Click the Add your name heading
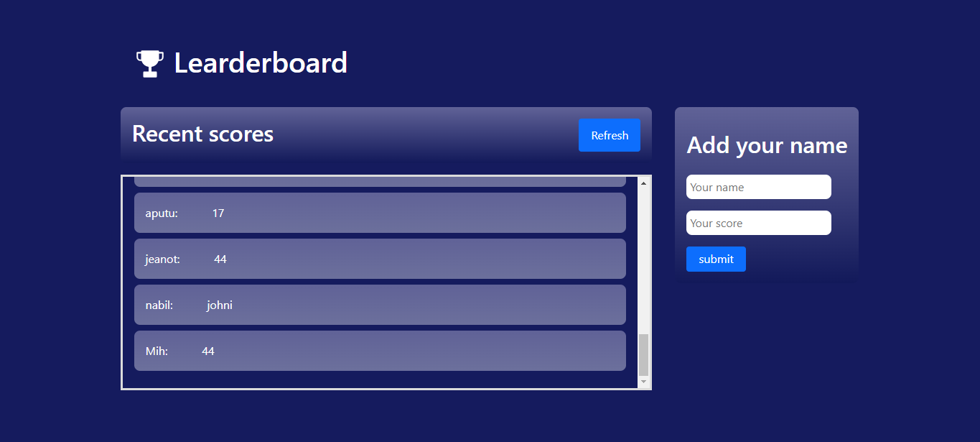 [766, 145]
